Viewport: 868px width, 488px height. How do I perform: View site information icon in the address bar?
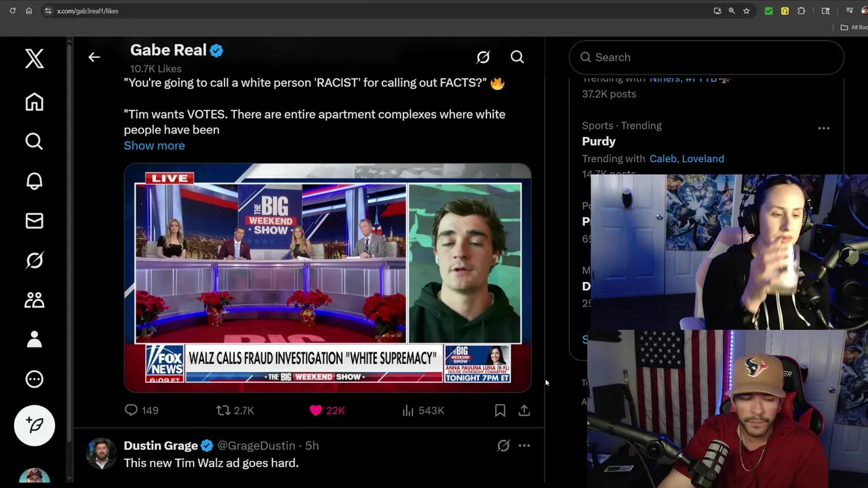(x=47, y=11)
